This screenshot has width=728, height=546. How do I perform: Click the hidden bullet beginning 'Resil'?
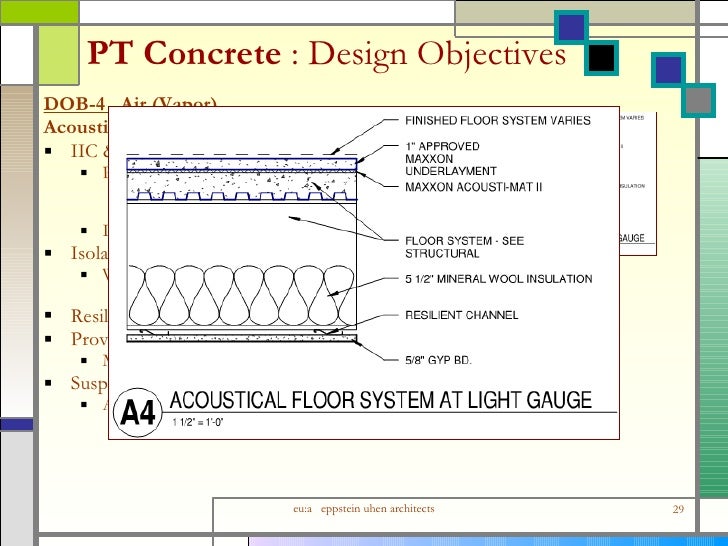(x=89, y=316)
